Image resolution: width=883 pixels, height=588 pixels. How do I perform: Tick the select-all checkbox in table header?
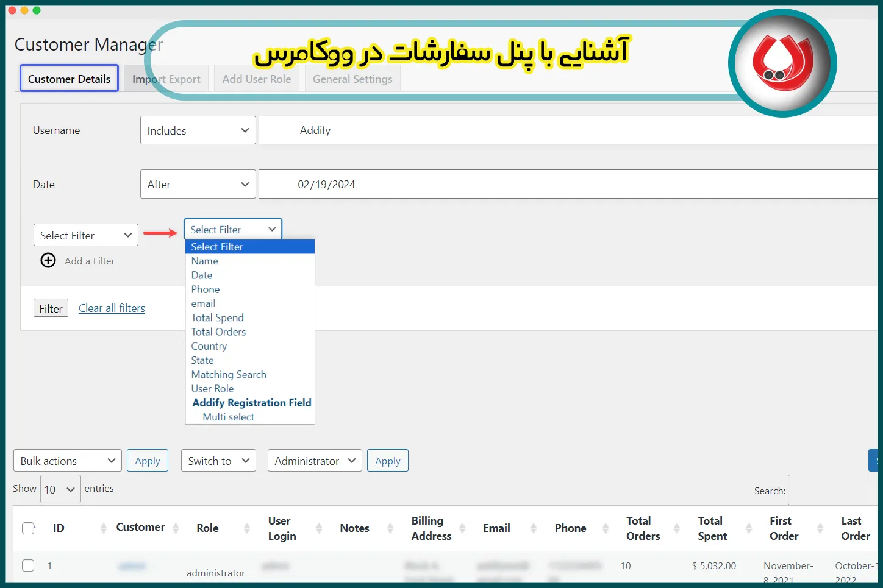point(28,528)
